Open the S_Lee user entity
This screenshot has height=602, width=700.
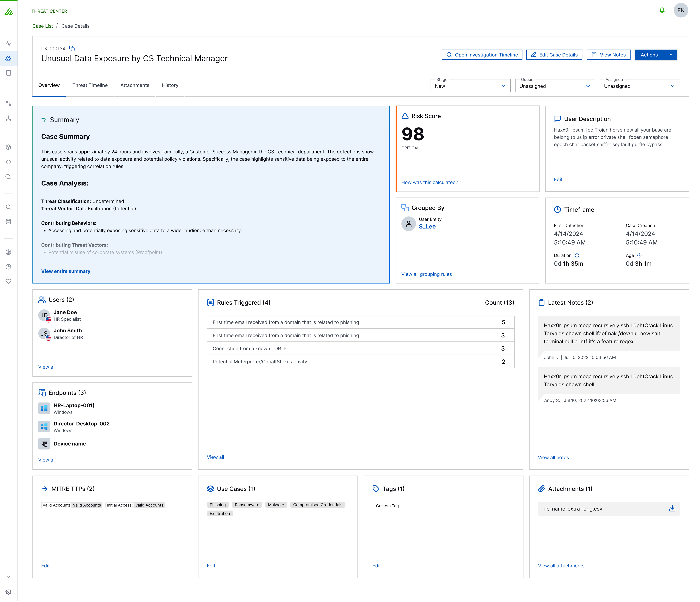click(x=427, y=226)
